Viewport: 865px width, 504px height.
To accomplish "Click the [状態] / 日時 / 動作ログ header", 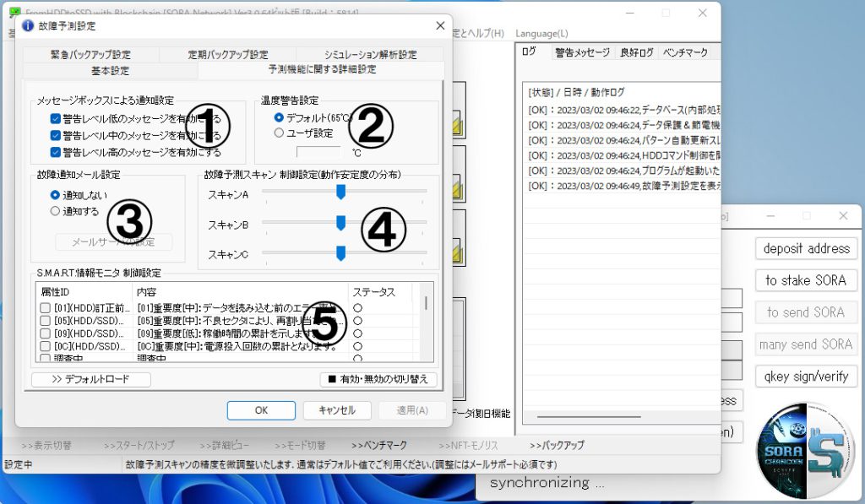I will click(576, 92).
